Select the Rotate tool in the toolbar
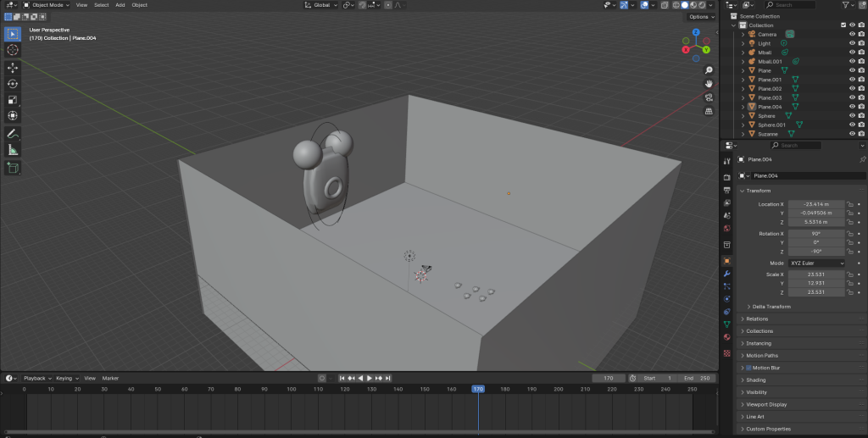868x438 pixels. coord(13,83)
